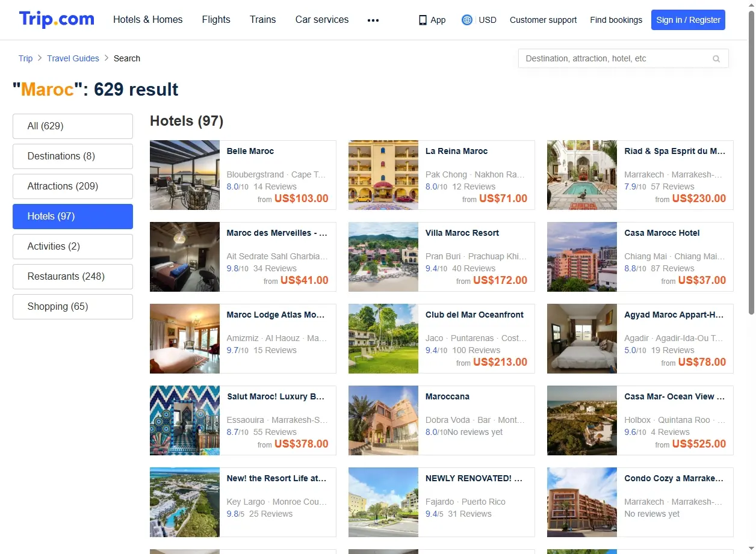The image size is (756, 554).
Task: Select Destinations (8) filter
Action: pos(73,156)
